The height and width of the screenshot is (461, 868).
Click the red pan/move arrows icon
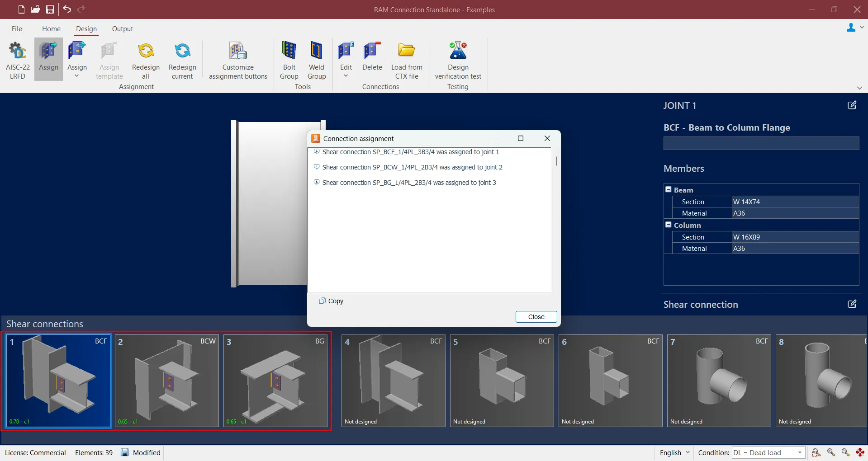860,452
